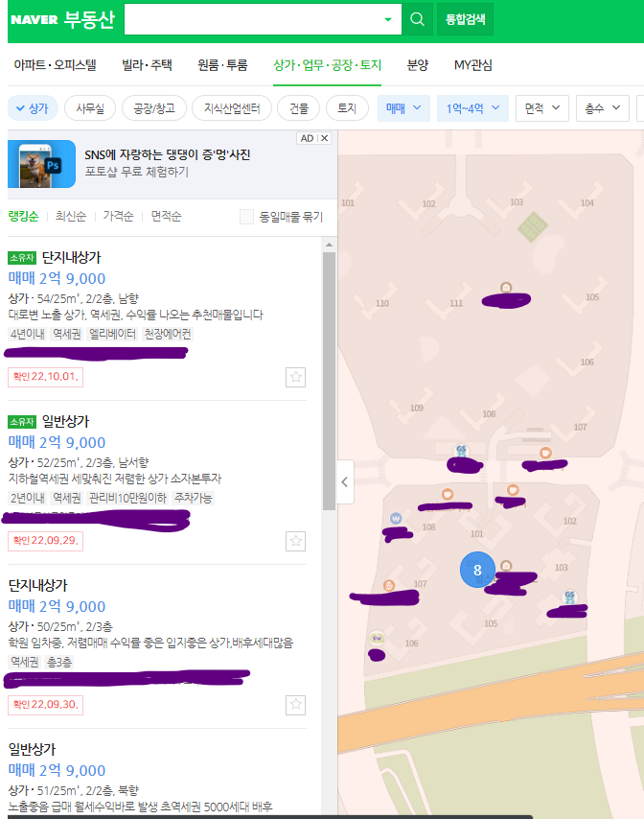The width and height of the screenshot is (644, 819).
Task: Expand the 1억~4억 price dropdown
Action: (x=472, y=108)
